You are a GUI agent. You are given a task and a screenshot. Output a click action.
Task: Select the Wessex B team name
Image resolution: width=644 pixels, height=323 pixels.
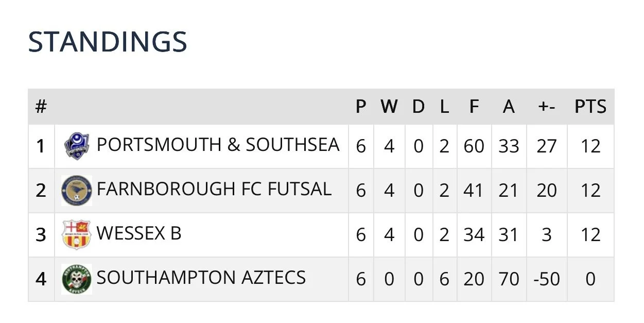(x=139, y=234)
